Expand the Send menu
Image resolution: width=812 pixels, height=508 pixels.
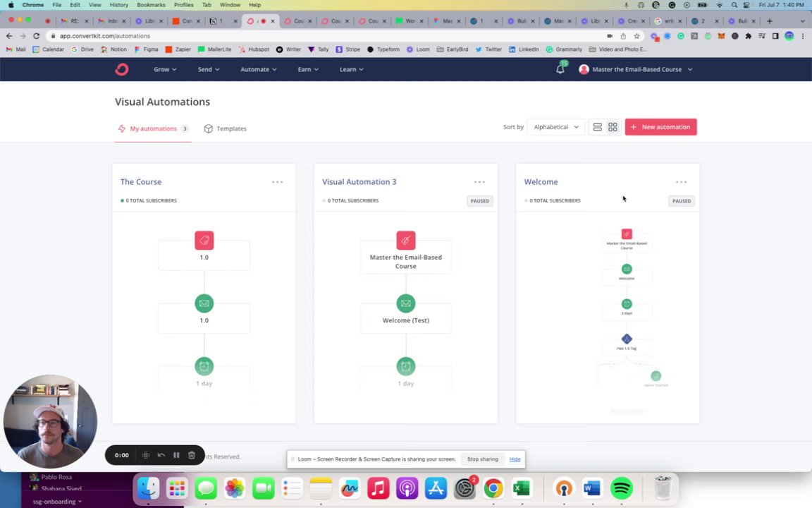[x=209, y=69]
